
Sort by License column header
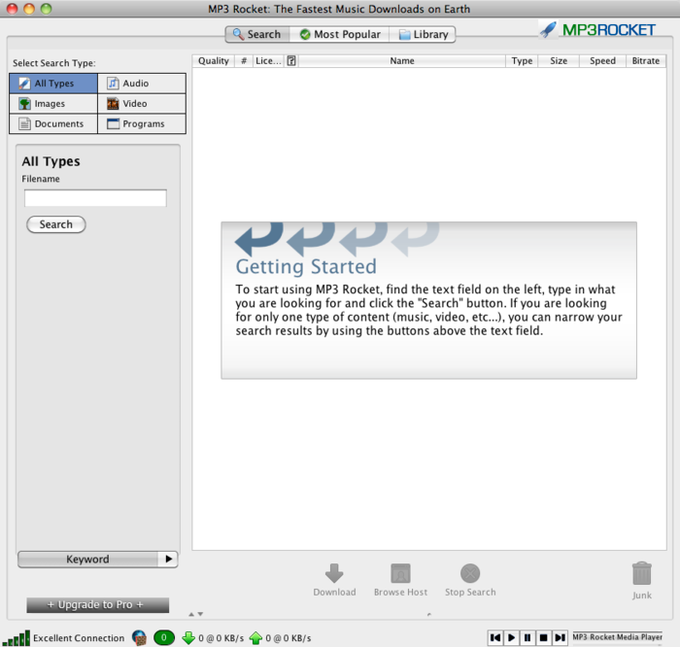pyautogui.click(x=268, y=61)
